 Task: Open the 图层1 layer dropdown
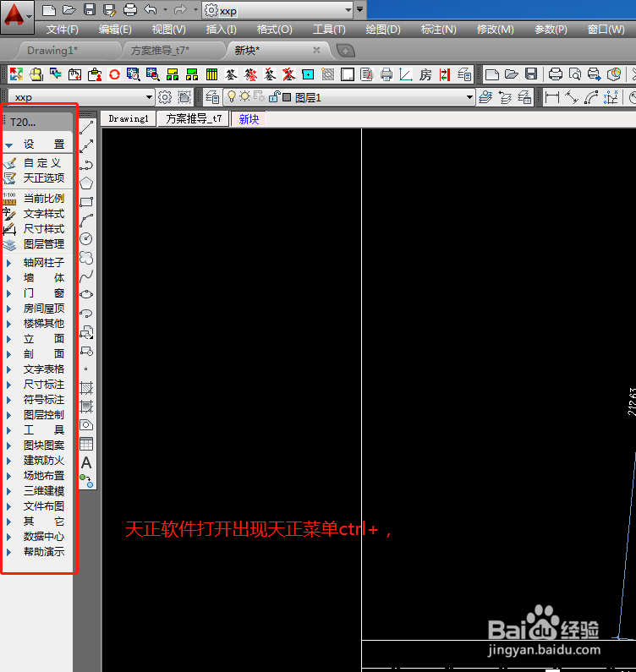[469, 97]
